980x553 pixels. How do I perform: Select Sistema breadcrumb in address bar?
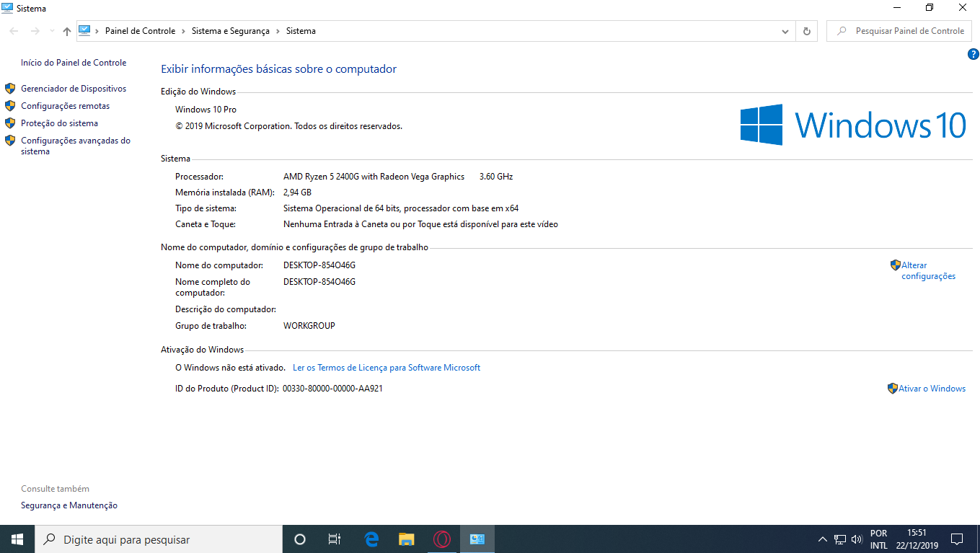tap(301, 31)
